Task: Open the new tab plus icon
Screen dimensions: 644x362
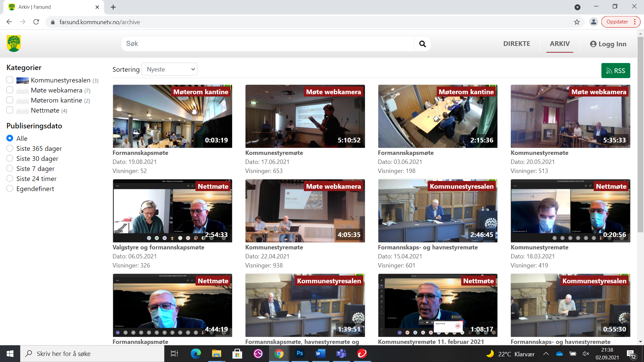Action: tap(113, 7)
